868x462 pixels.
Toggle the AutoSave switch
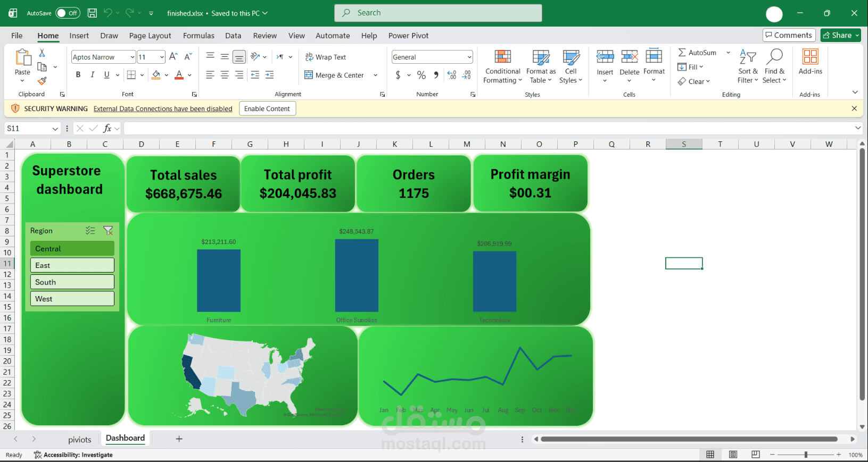pos(68,13)
